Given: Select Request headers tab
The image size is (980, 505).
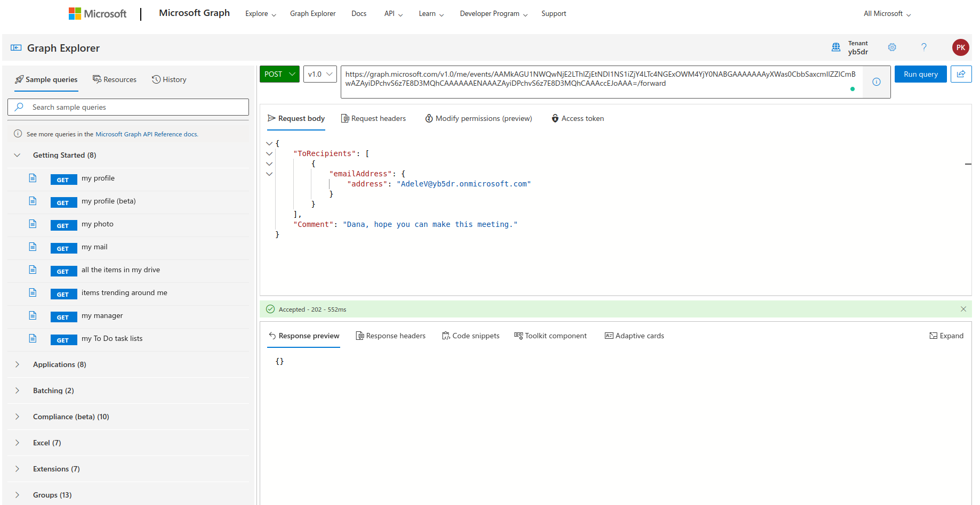Looking at the screenshot, I should click(x=373, y=118).
